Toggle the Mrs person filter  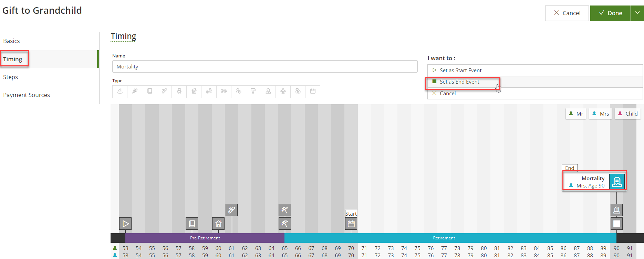tap(600, 114)
